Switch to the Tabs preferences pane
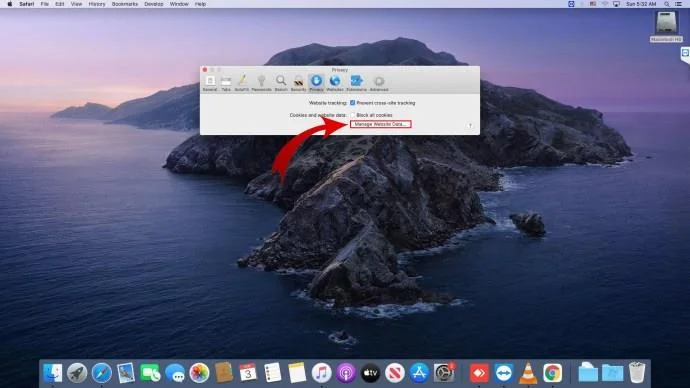The image size is (690, 388). (226, 83)
